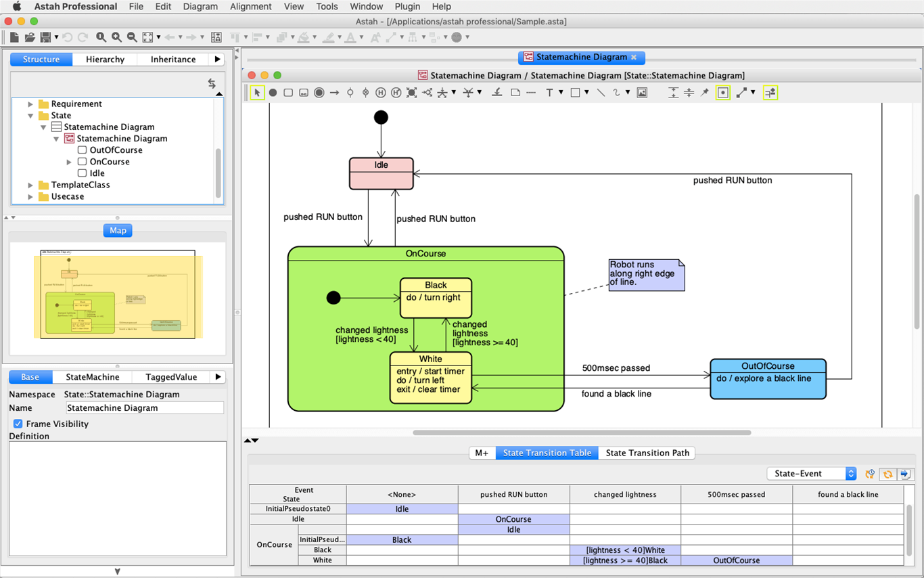Click the zoom in magnifier icon
Image resolution: width=924 pixels, height=578 pixels.
(116, 37)
